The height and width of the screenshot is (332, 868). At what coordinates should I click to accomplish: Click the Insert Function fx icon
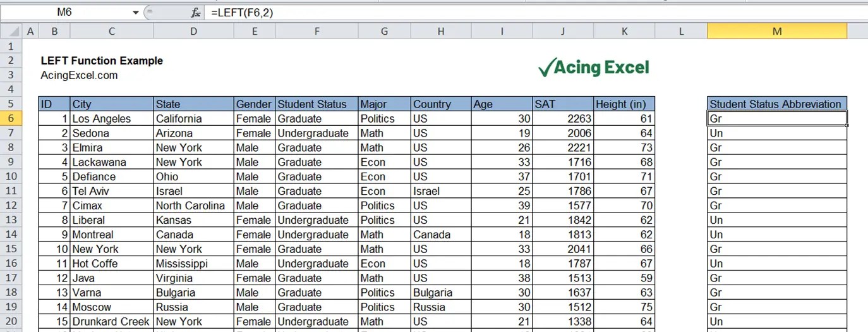[x=196, y=13]
